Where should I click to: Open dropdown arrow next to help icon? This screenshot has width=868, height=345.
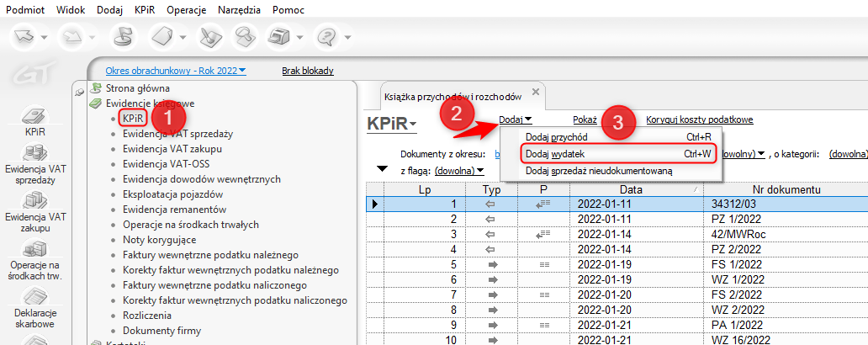(347, 39)
